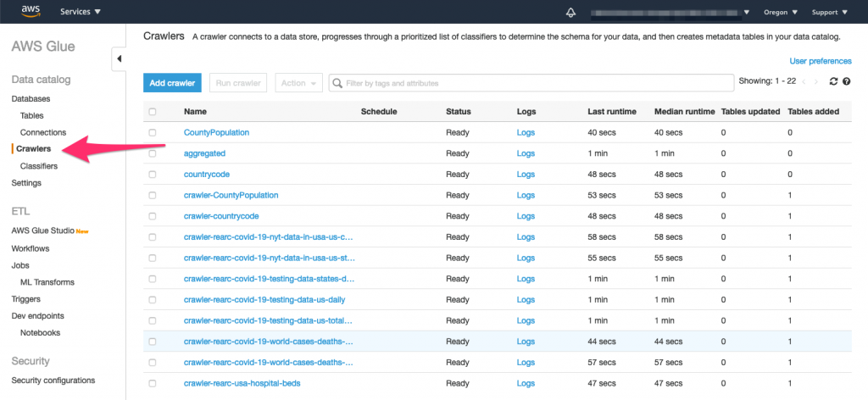Open the User preferences link
The image size is (868, 400).
(821, 61)
